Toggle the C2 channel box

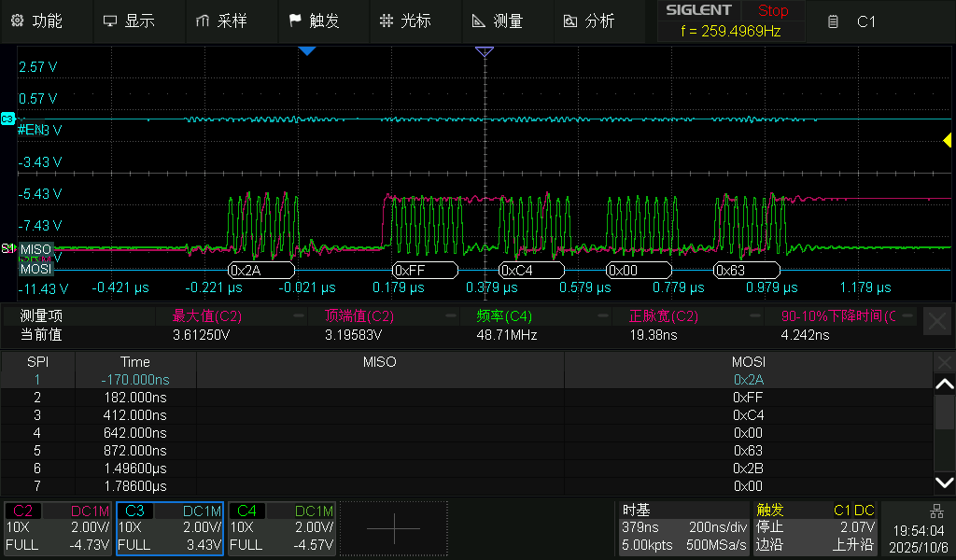point(58,528)
